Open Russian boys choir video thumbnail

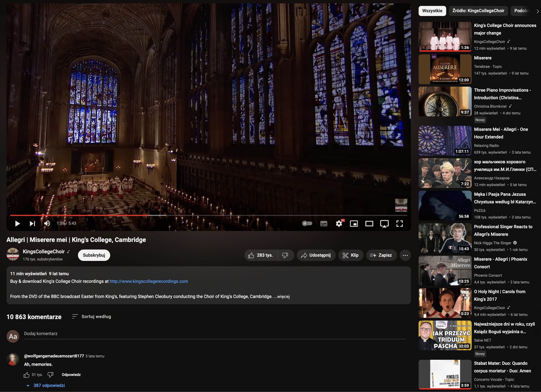pyautogui.click(x=445, y=173)
